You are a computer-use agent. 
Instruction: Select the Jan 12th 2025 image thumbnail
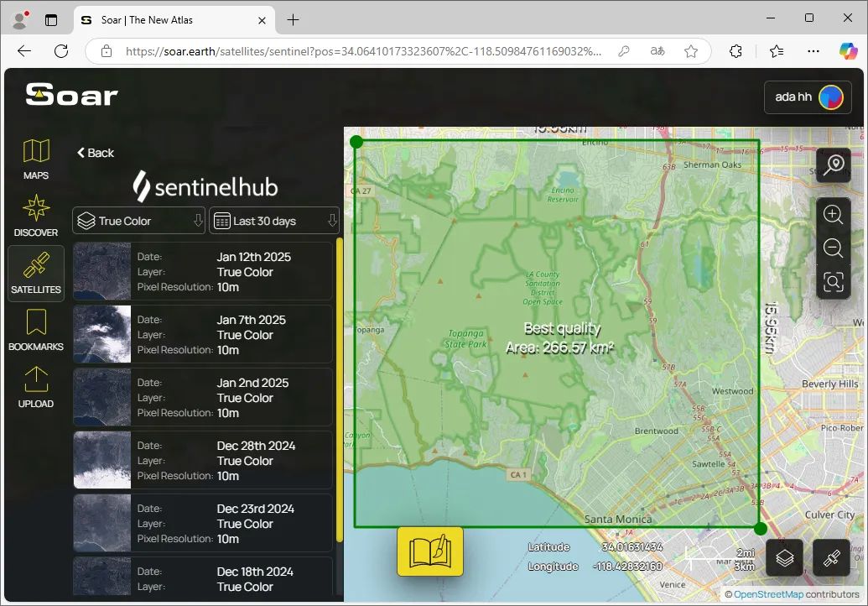[x=102, y=271]
